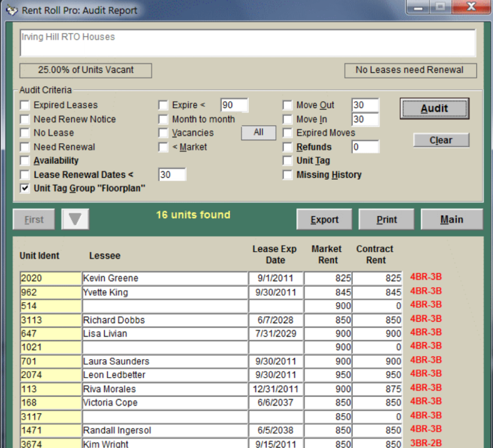Check the Missing History option
Screen dimensions: 493x448
point(287,175)
